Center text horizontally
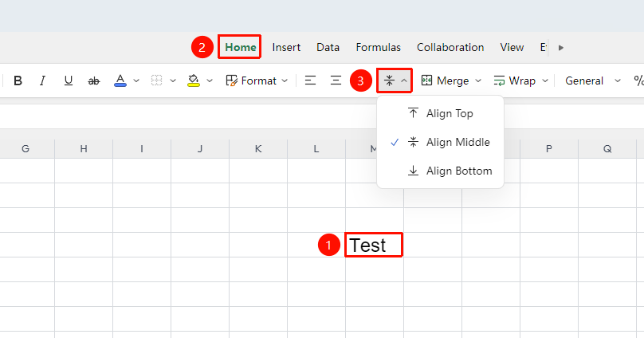644x338 pixels. tap(336, 81)
